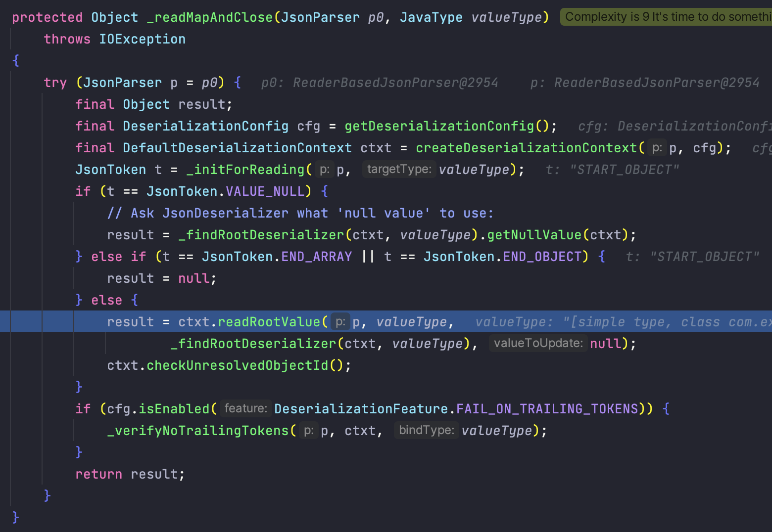Click the 'try' keyword
Image resolution: width=772 pixels, height=532 pixels.
55,83
